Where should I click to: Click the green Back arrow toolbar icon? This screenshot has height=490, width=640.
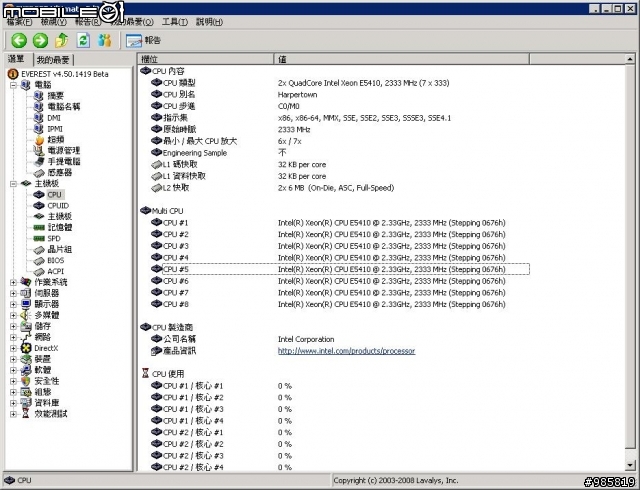(x=19, y=40)
